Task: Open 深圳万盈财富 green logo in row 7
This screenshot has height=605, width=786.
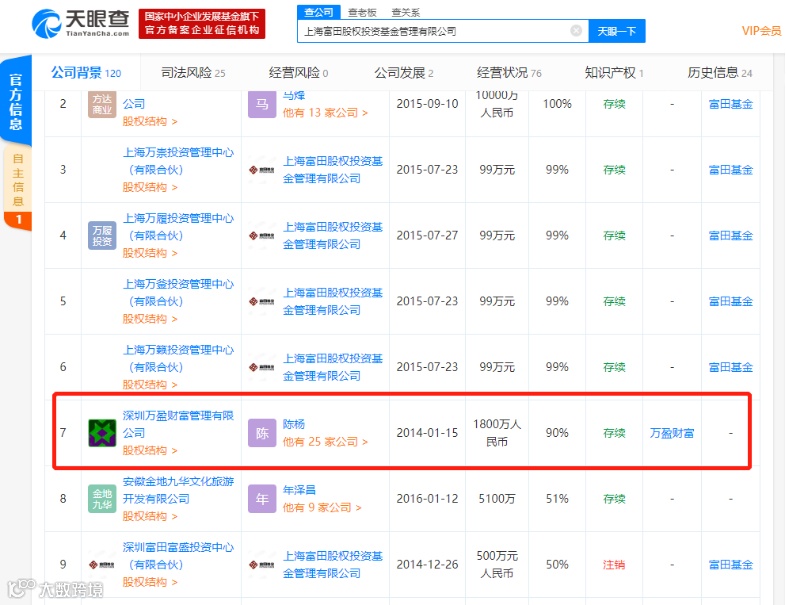Action: 102,433
